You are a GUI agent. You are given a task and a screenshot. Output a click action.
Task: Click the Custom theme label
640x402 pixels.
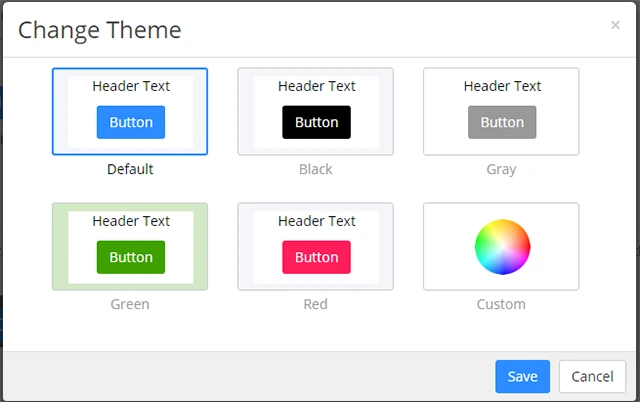click(501, 304)
